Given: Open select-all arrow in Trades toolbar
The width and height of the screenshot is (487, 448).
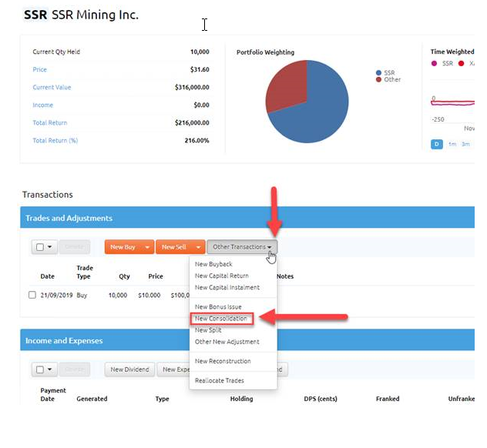Looking at the screenshot, I should click(49, 247).
